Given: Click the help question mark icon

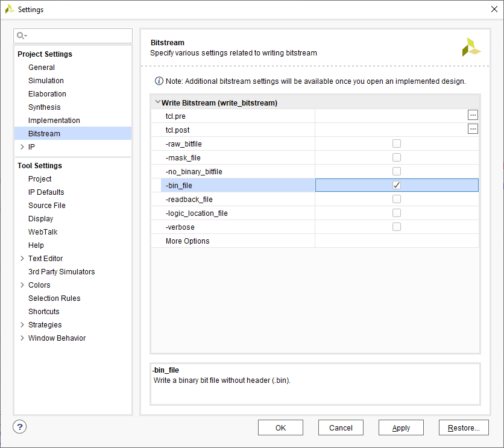Looking at the screenshot, I should click(20, 427).
